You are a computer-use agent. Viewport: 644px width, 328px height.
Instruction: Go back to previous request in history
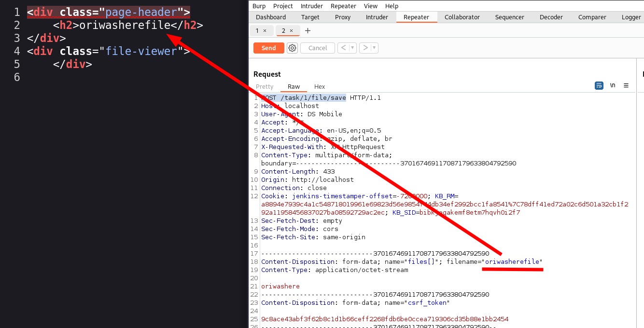[x=343, y=48]
